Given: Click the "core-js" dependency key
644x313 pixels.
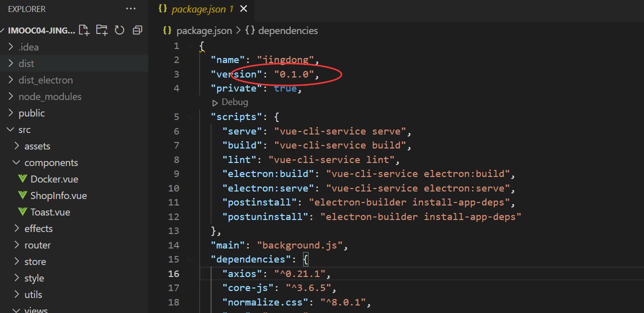Looking at the screenshot, I should pyautogui.click(x=248, y=287).
